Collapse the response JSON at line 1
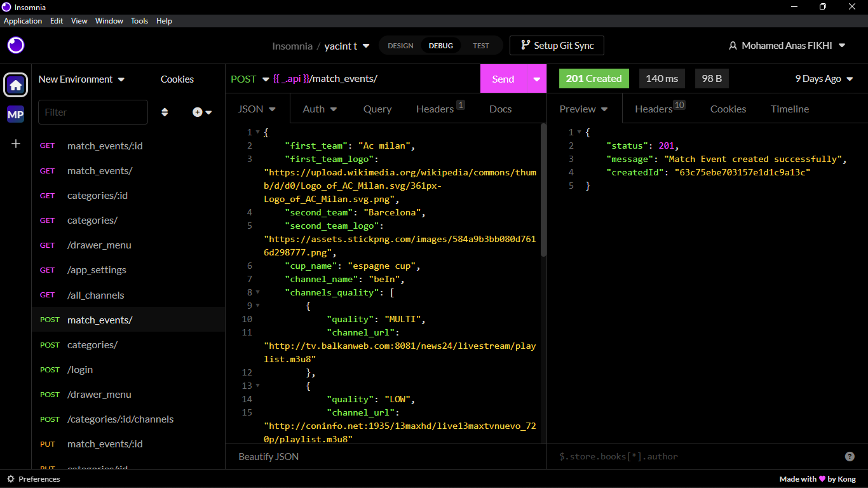Image resolution: width=868 pixels, height=488 pixels. click(x=579, y=132)
